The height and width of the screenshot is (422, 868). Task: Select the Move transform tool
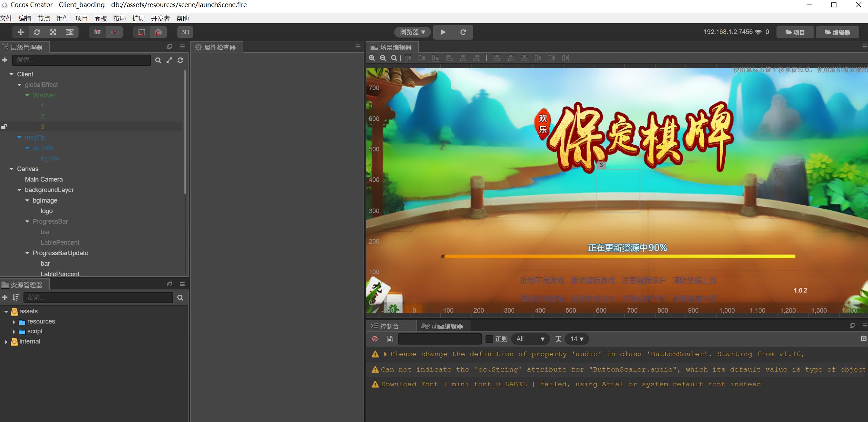click(21, 32)
